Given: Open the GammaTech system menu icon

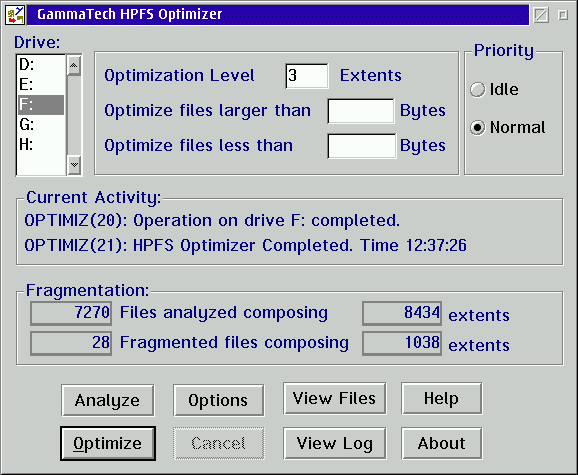Looking at the screenshot, I should coord(15,15).
